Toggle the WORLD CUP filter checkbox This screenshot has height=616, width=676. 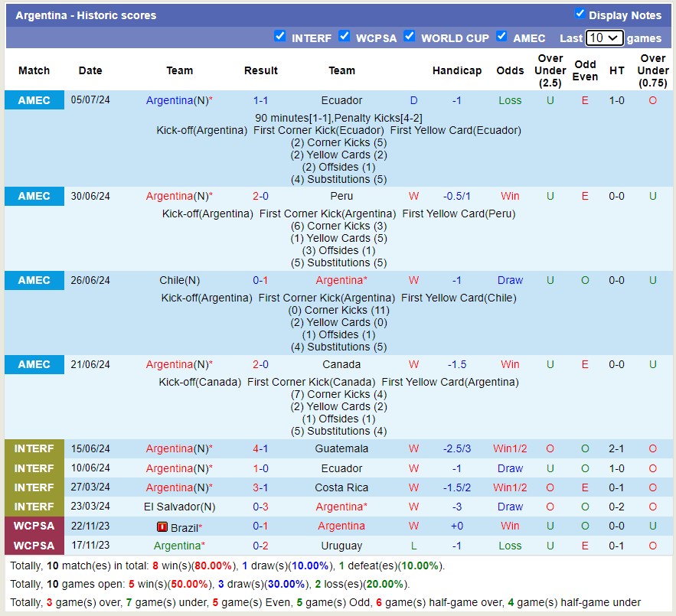(409, 36)
